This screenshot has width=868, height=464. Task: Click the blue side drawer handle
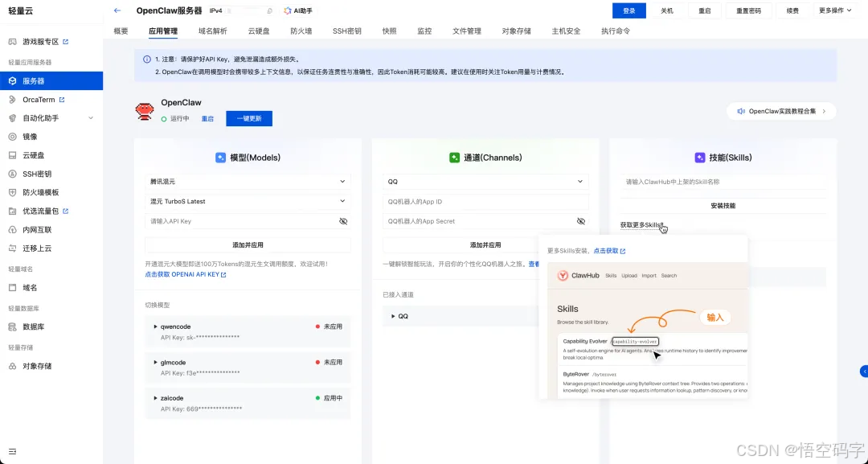pyautogui.click(x=864, y=372)
